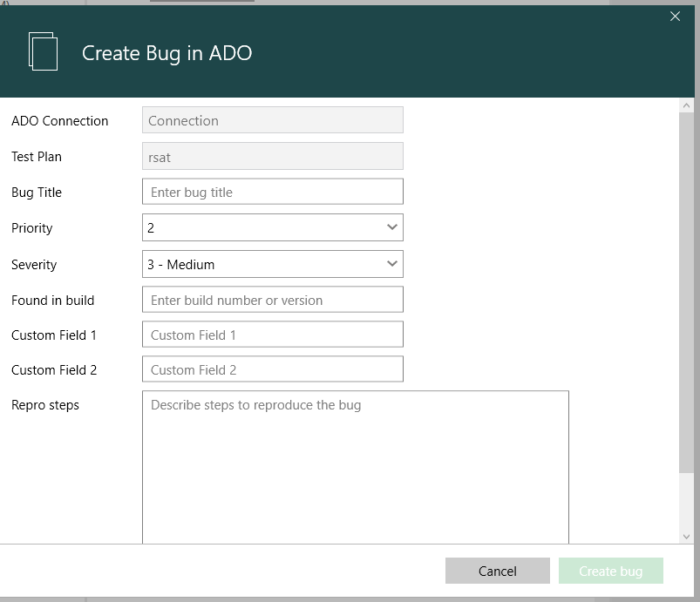Click the Custom Field 1 input

click(x=271, y=334)
